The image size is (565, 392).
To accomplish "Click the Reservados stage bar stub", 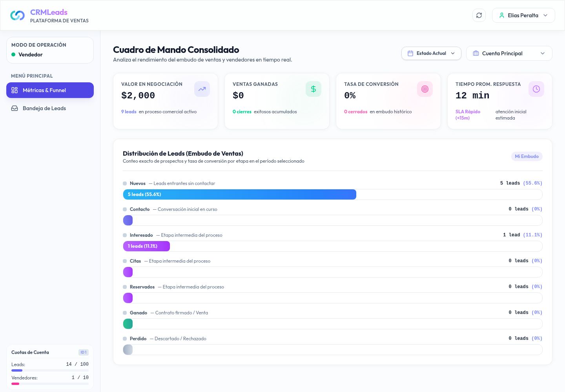I will 128,298.
